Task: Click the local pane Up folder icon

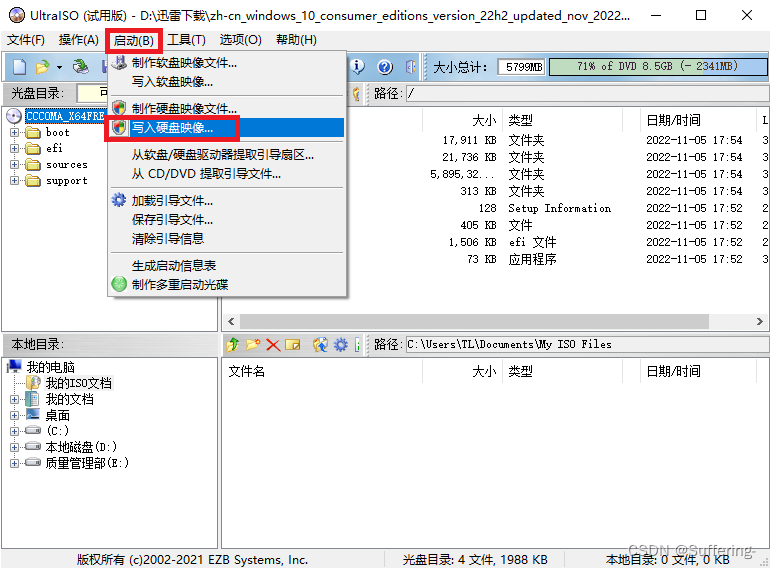Action: 233,344
